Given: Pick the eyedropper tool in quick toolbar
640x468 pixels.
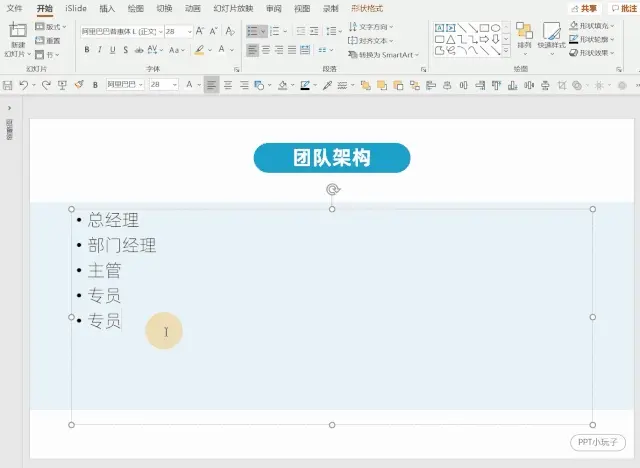Looking at the screenshot, I should (x=327, y=85).
